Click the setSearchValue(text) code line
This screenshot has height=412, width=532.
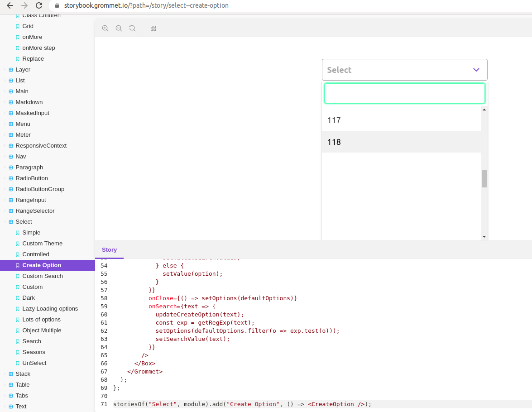(x=192, y=339)
